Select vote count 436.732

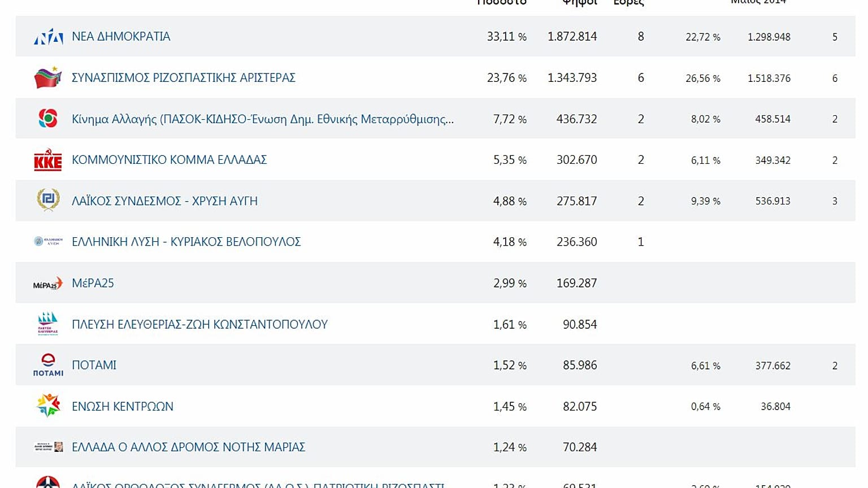[576, 119]
